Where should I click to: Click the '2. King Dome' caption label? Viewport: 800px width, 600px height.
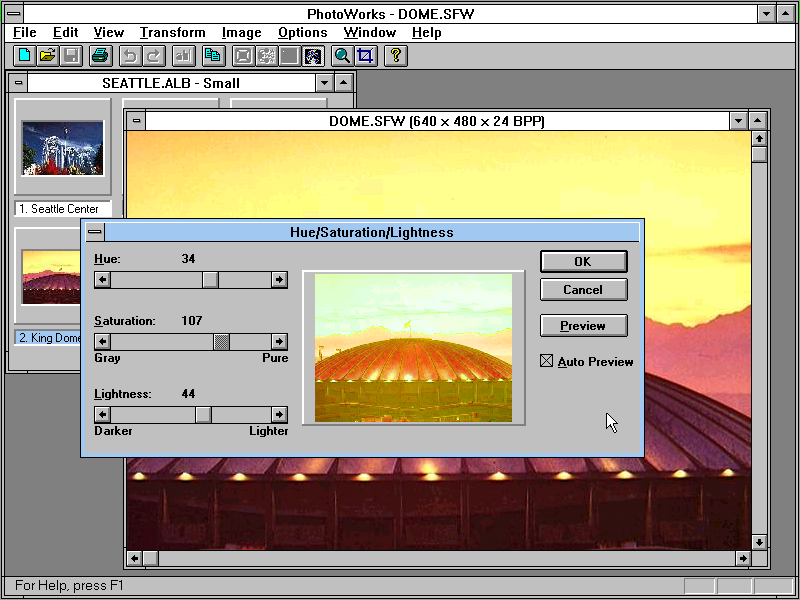[48, 338]
